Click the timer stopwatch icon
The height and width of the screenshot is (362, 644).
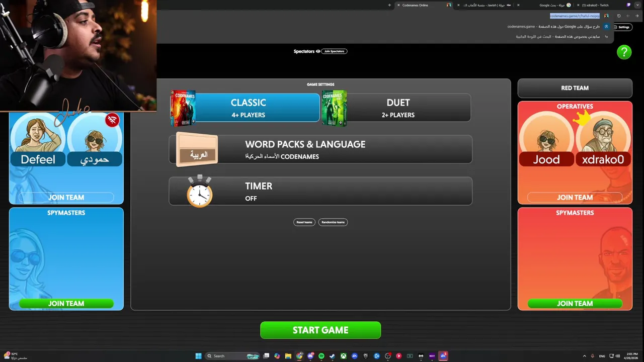[x=200, y=191]
